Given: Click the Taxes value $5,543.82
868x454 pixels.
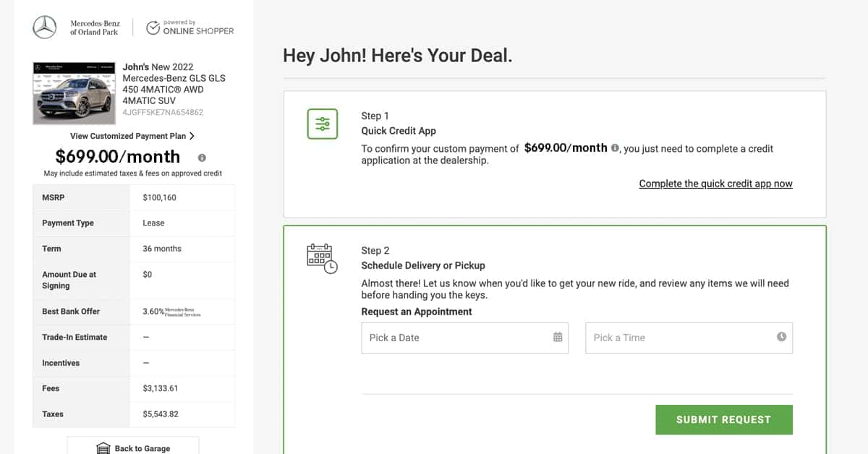Looking at the screenshot, I should pyautogui.click(x=161, y=414).
